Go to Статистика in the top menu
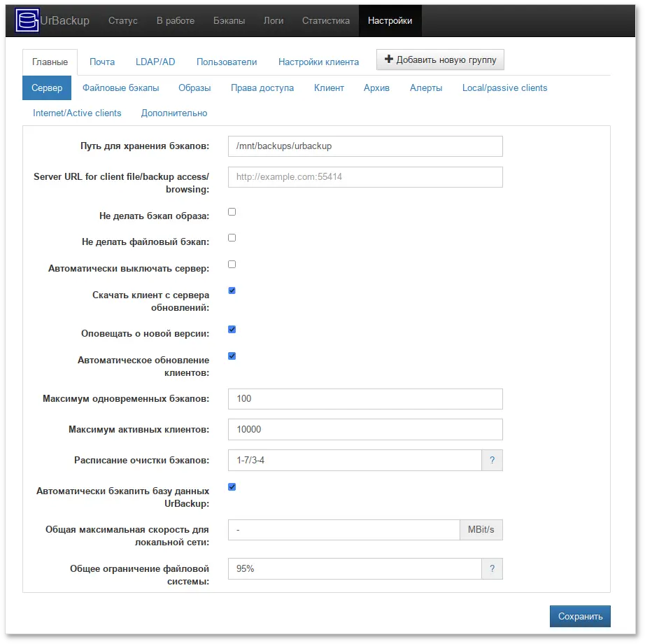Screen dimensions: 645x644 point(325,20)
